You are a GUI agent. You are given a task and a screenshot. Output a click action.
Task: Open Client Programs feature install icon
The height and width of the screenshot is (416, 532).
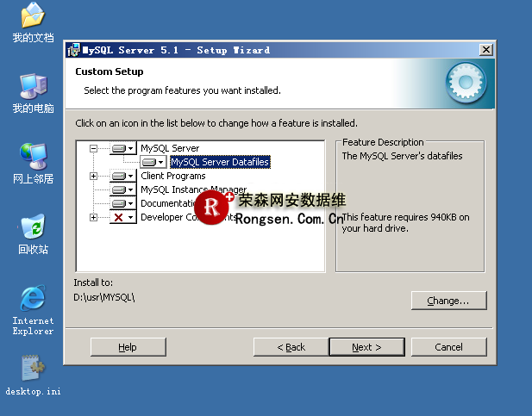(123, 176)
